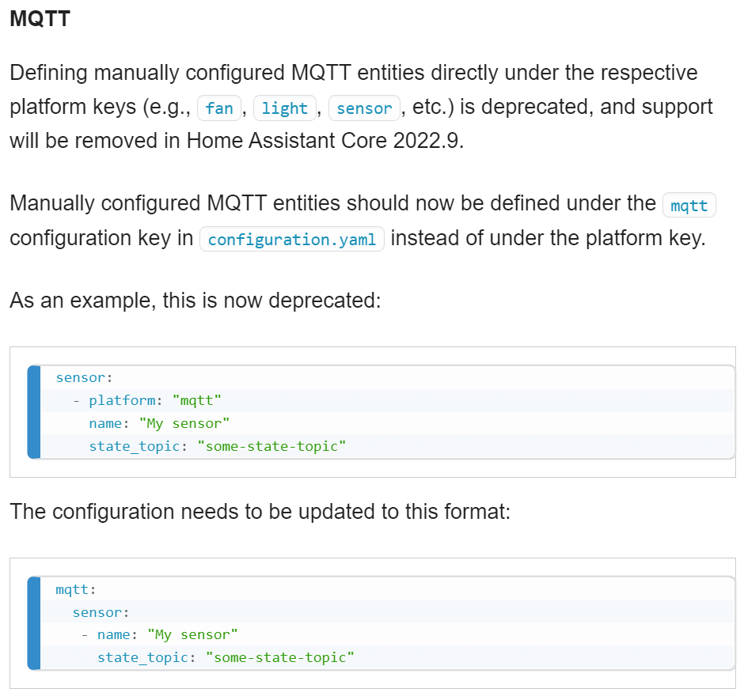This screenshot has height=700, width=744.
Task: Click the 'configuration.yaml' inline code
Action: point(292,239)
